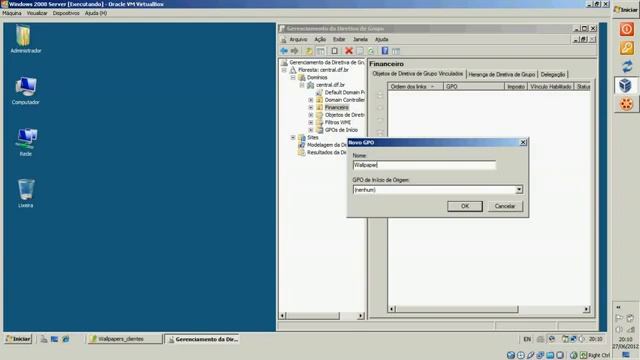Click the red power icon in host sidebar
The width and height of the screenshot is (640, 360).
pos(627,29)
